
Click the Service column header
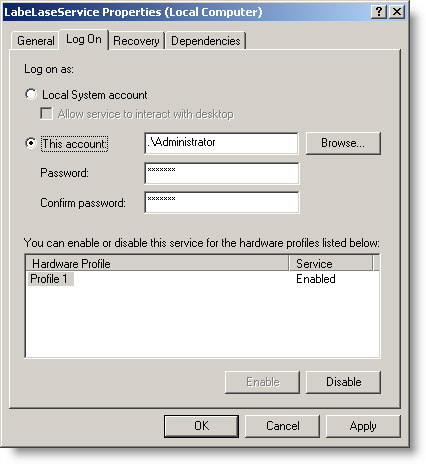coord(331,263)
